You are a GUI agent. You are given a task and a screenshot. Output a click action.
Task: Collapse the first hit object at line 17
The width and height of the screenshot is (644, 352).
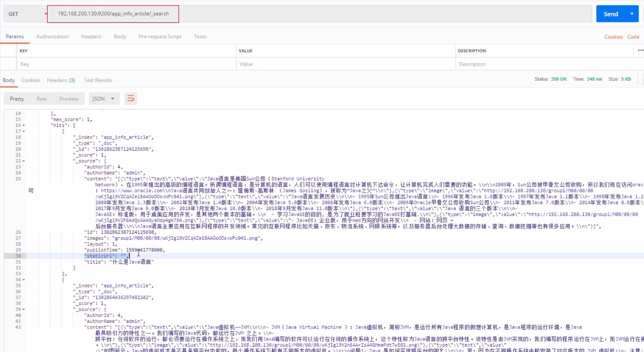[x=24, y=131]
